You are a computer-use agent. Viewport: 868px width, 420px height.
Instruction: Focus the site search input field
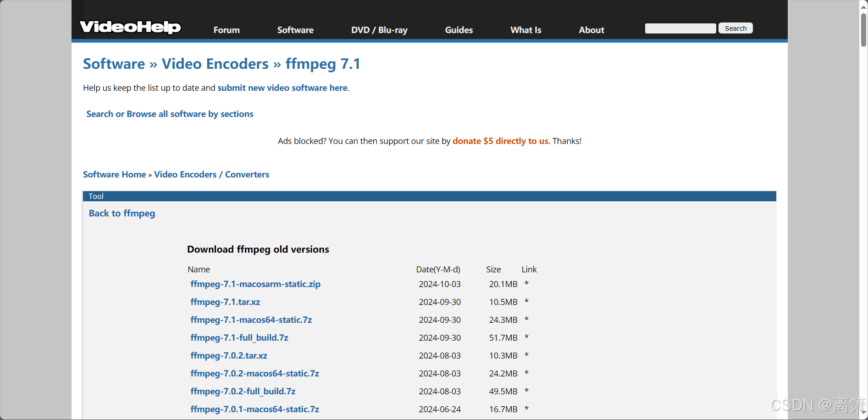tap(680, 28)
